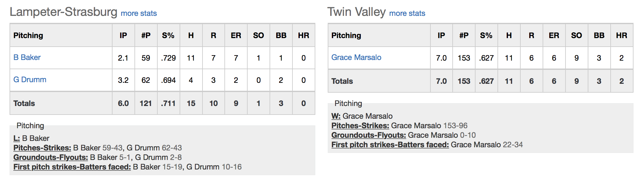Open Lampeter-Strasburg more stats link
Screen dimensions: 644x179
[139, 13]
